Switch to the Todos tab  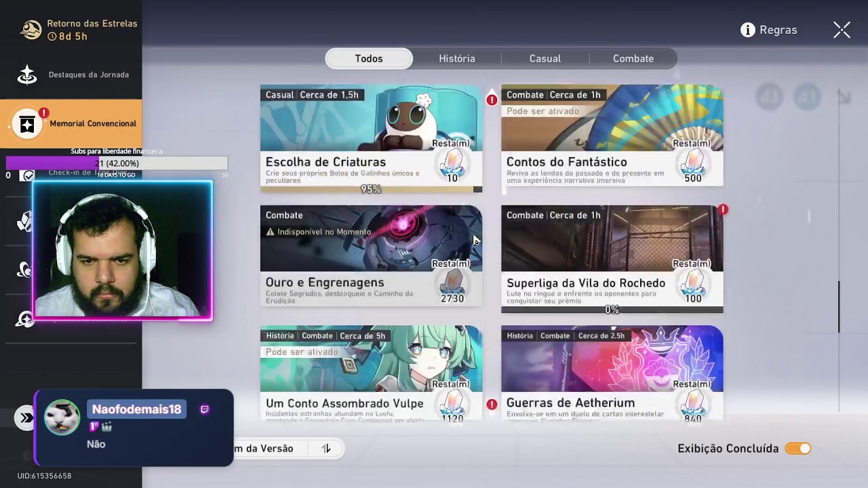point(369,58)
